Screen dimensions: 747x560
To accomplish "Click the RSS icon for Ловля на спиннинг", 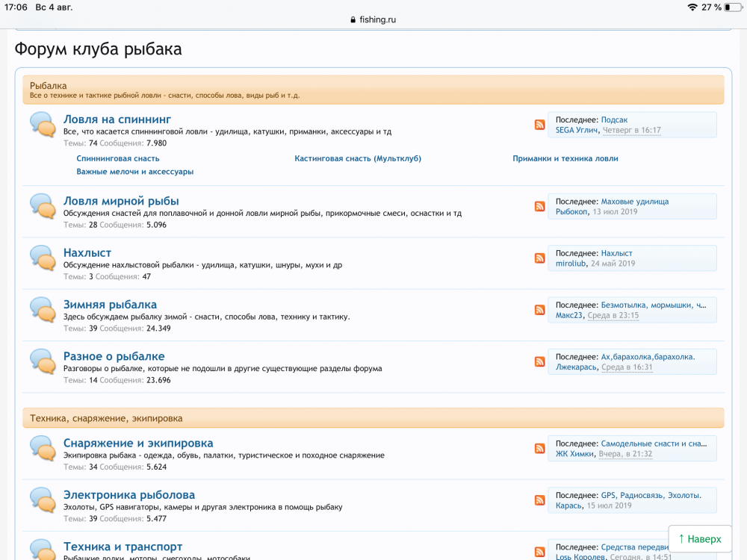I will click(x=539, y=125).
